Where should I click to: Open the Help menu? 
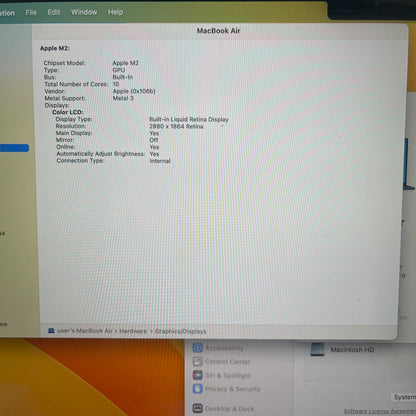click(x=115, y=12)
